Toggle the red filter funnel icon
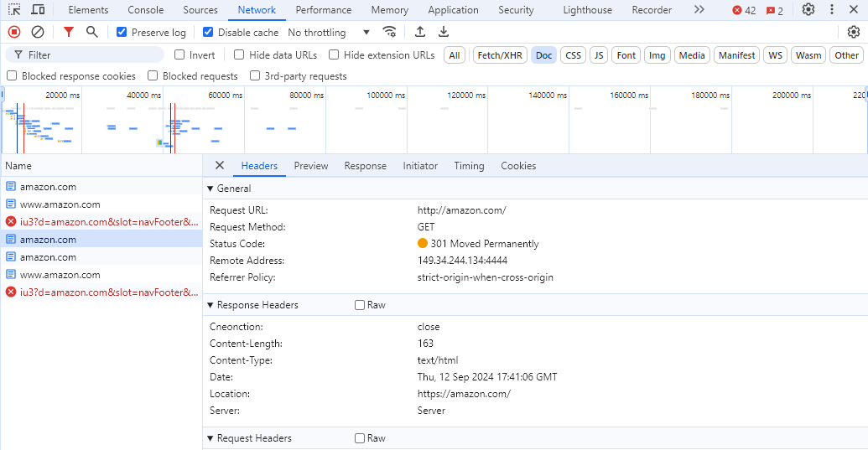Screen dimensions: 868x450 pyautogui.click(x=69, y=32)
